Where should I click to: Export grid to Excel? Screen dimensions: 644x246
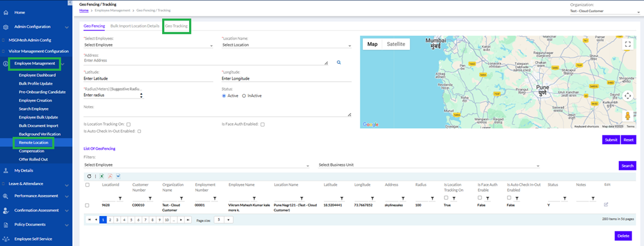pos(101,176)
